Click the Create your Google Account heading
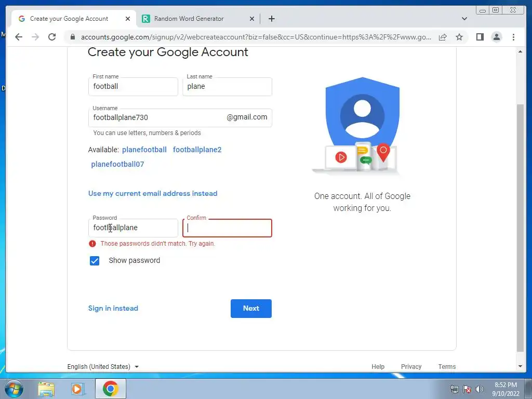 (168, 52)
